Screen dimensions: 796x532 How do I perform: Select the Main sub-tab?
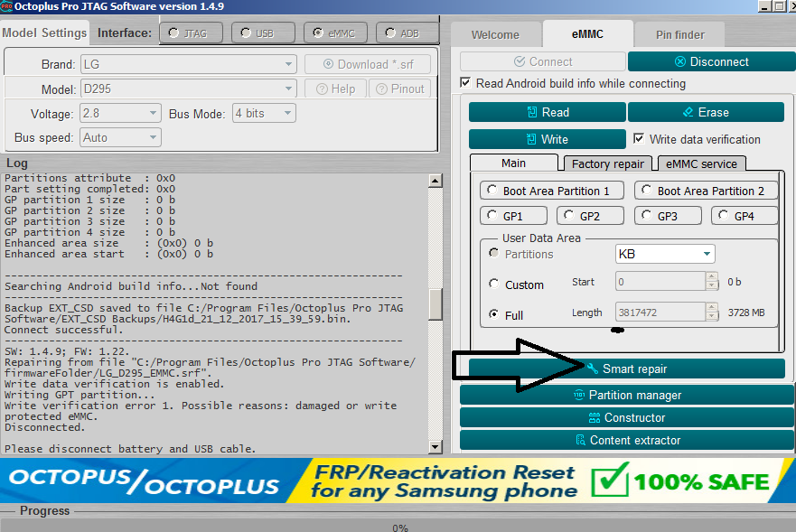pos(514,163)
